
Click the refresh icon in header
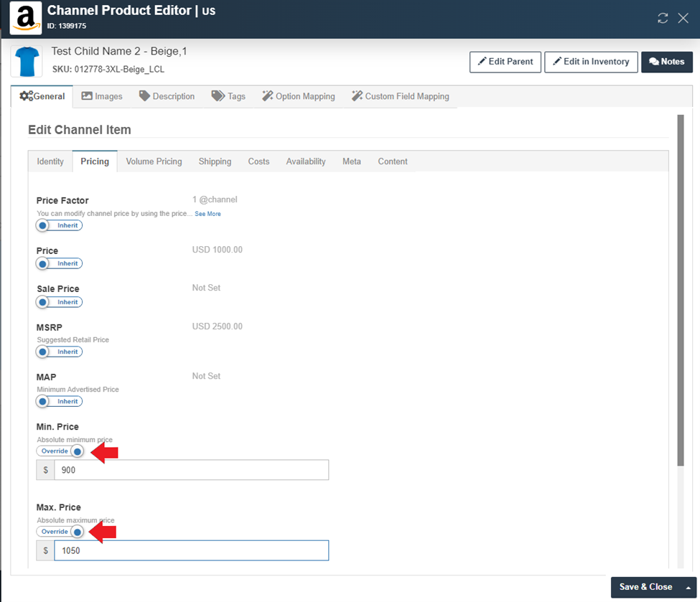pos(663,18)
